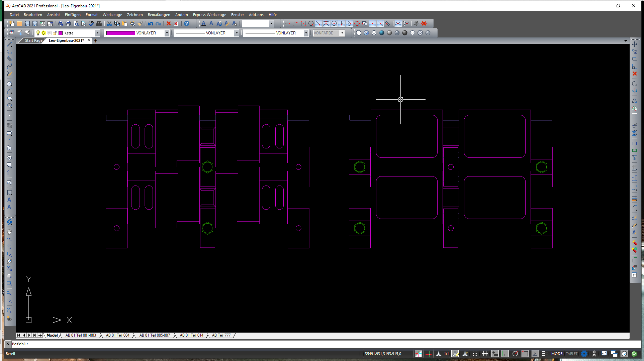
Task: Switch to AB 01 Teil 004 layout tab
Action: [117, 335]
